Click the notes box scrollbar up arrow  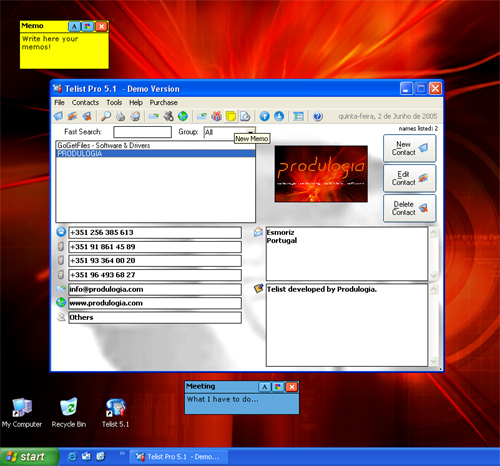point(433,289)
